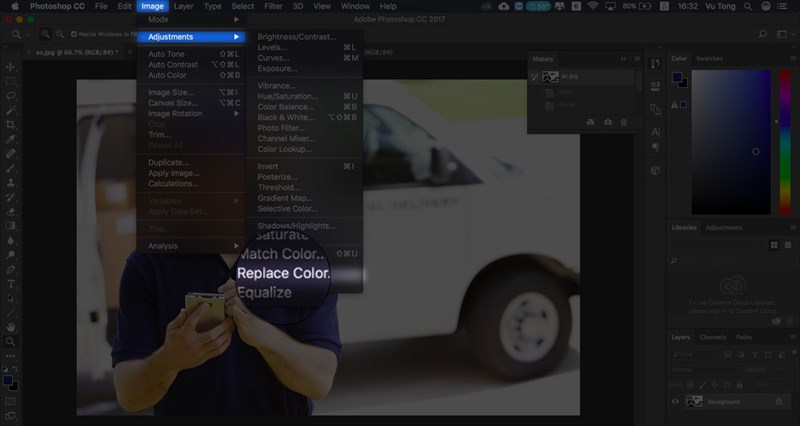800x426 pixels.
Task: Click Zoom In icon in options bar
Action: [45, 34]
